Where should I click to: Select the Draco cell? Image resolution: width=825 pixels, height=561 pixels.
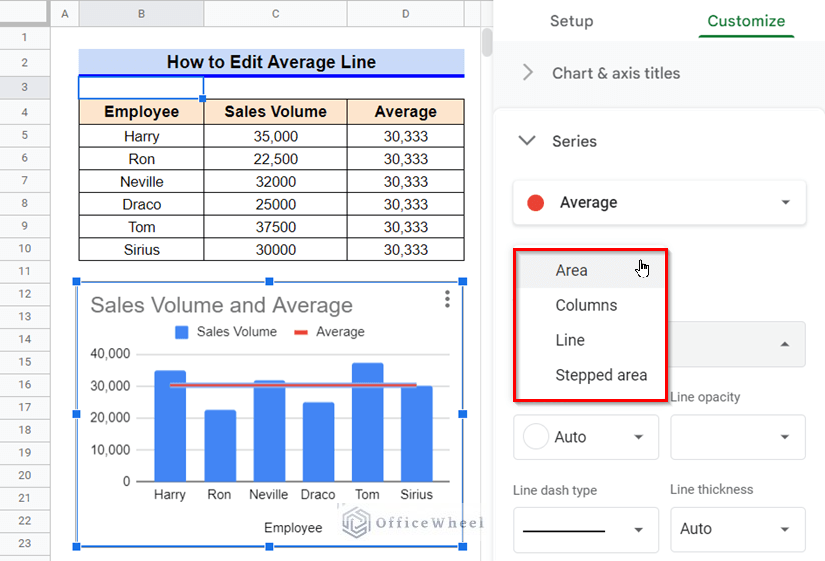coord(141,204)
